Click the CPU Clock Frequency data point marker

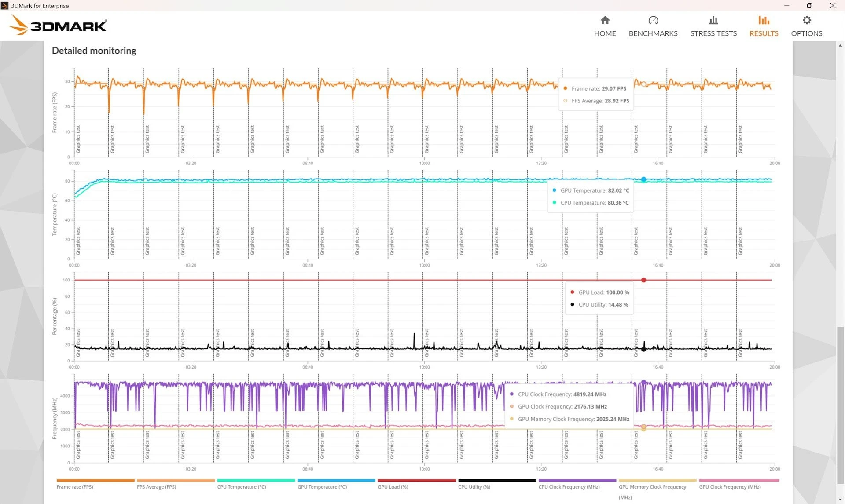coord(643,383)
